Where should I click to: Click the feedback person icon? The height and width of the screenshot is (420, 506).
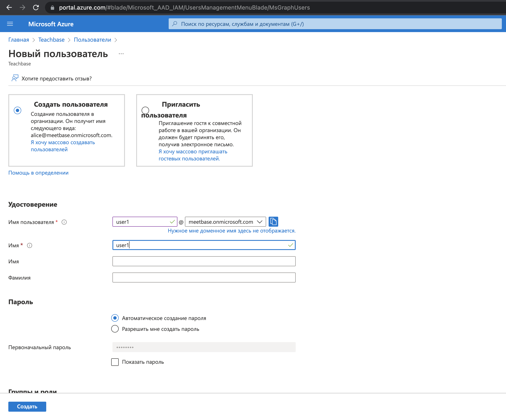pyautogui.click(x=15, y=78)
